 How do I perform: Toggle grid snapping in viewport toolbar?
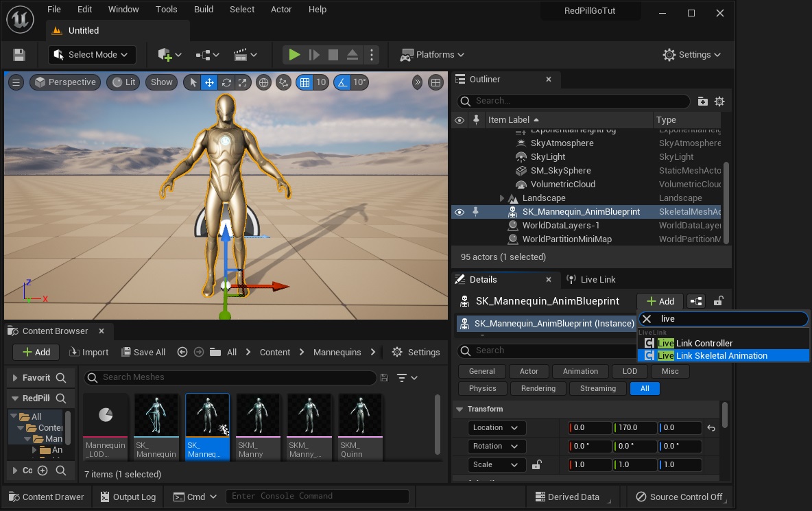pos(305,82)
